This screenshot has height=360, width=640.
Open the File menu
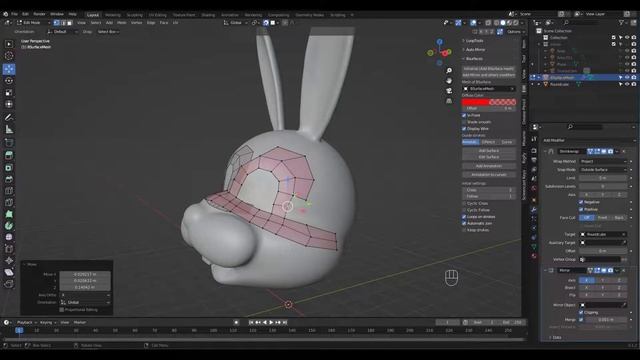pos(14,14)
